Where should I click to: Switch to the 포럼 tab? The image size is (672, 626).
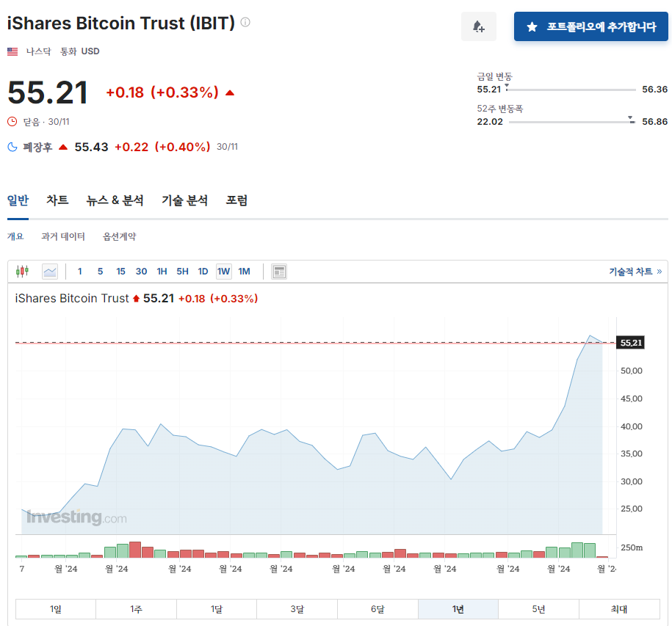coord(236,200)
